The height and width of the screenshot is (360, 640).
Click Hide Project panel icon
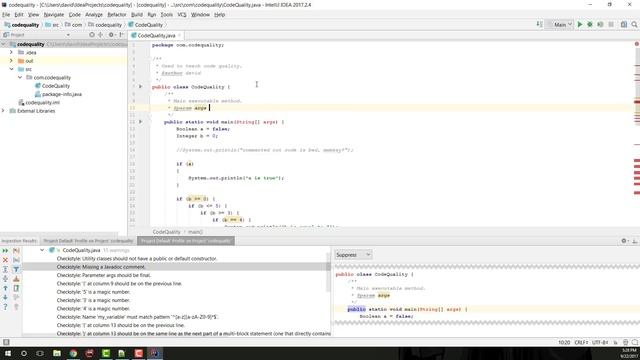tap(122, 35)
